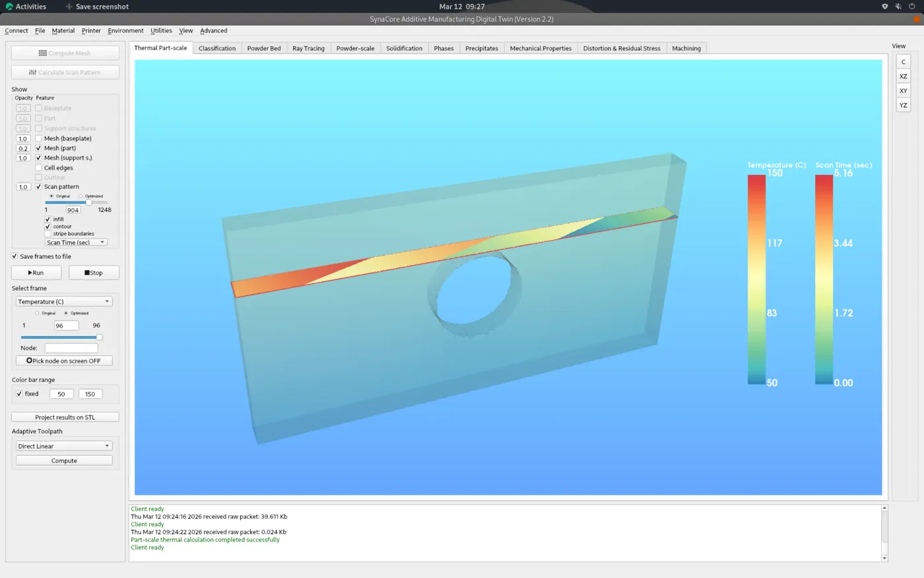Uncheck the contour checkbox
924x578 pixels.
[48, 227]
